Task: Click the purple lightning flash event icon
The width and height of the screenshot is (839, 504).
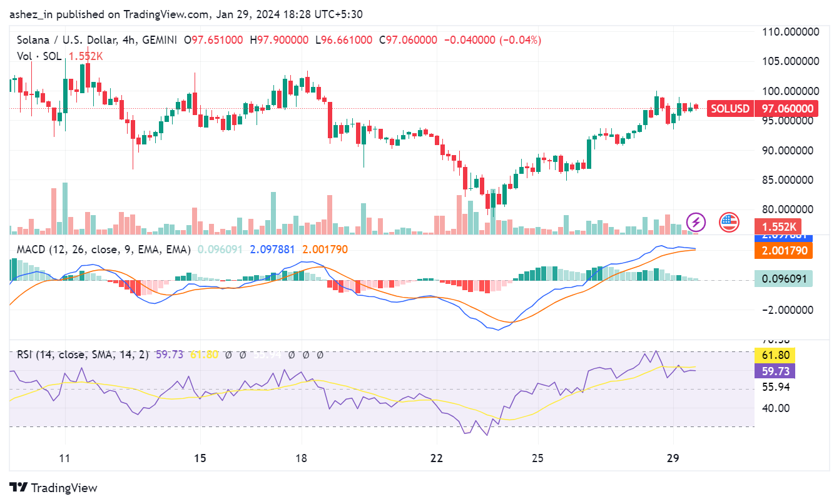Action: click(695, 222)
